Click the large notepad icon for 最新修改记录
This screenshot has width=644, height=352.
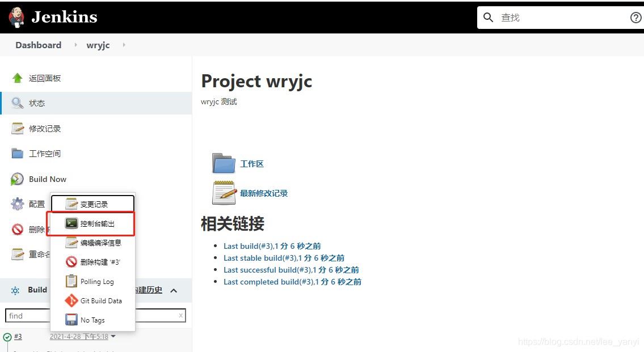coord(224,192)
